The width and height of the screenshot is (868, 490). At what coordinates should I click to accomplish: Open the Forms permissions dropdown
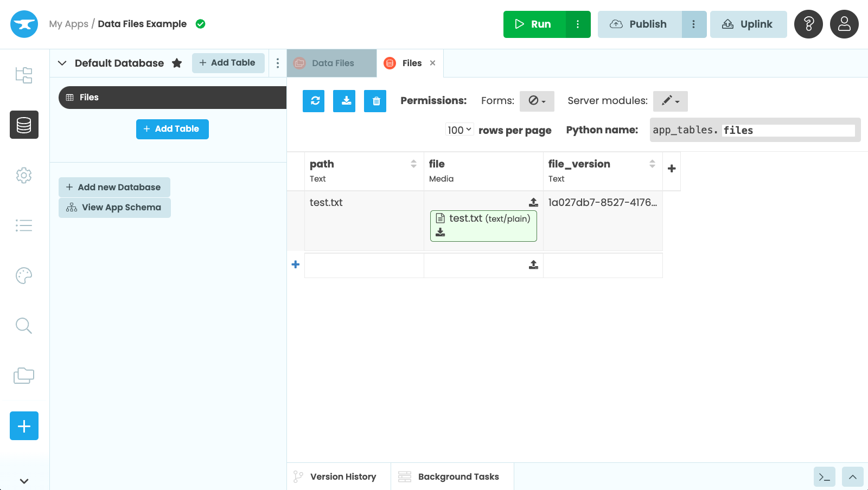click(x=537, y=101)
